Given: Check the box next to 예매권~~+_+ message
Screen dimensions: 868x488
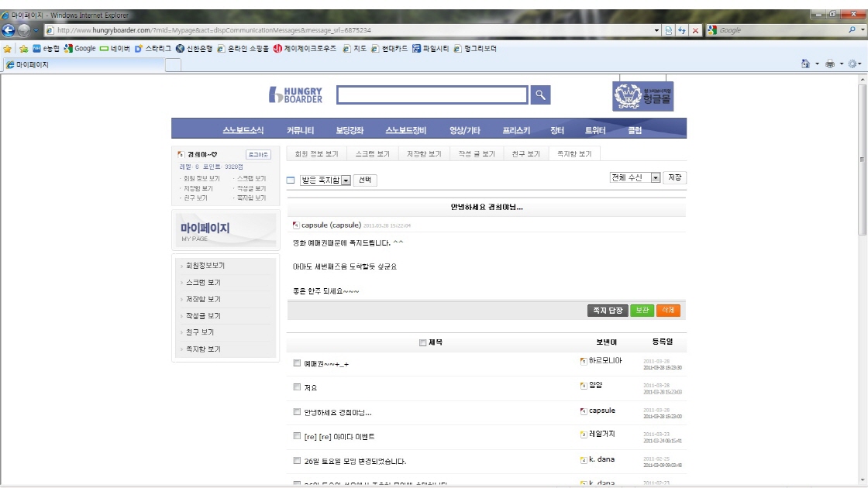Looking at the screenshot, I should coord(297,363).
